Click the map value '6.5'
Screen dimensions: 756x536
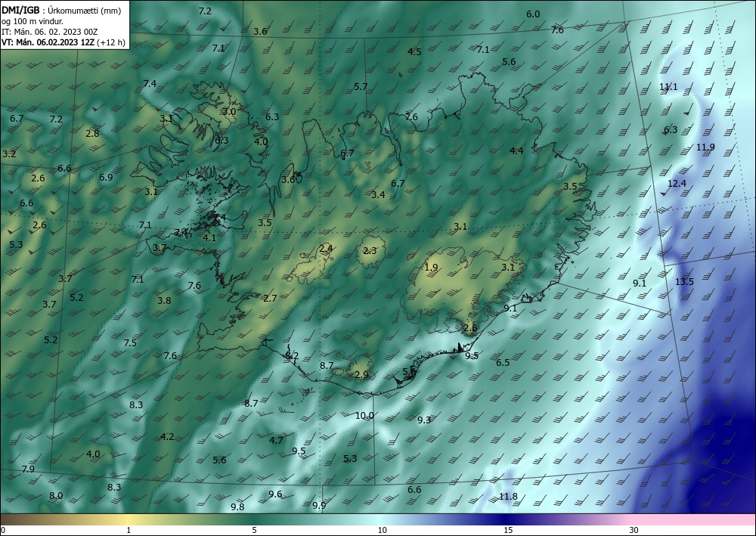pos(503,362)
